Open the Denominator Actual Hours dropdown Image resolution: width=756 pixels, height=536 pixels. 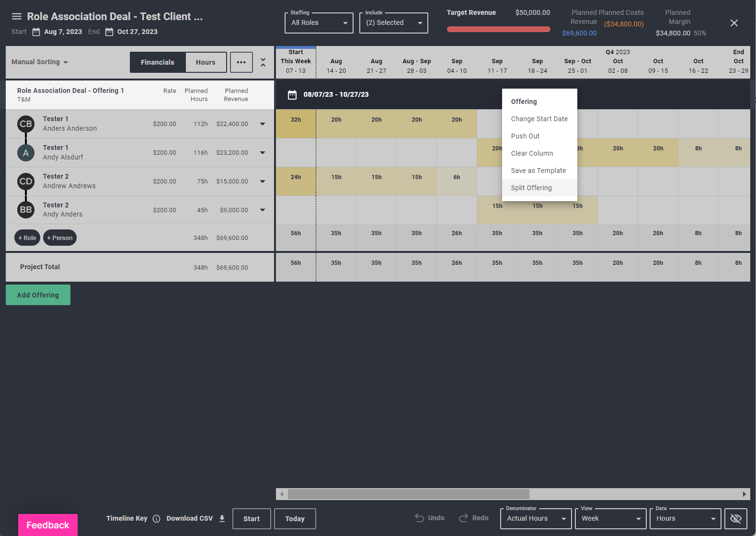point(536,518)
